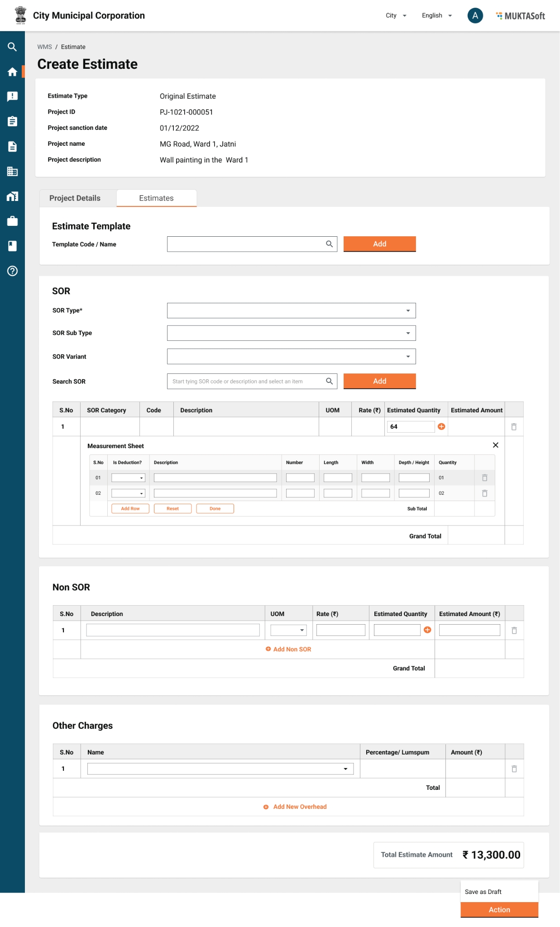Select the Estimates tab
Image resolution: width=560 pixels, height=927 pixels.
point(156,198)
